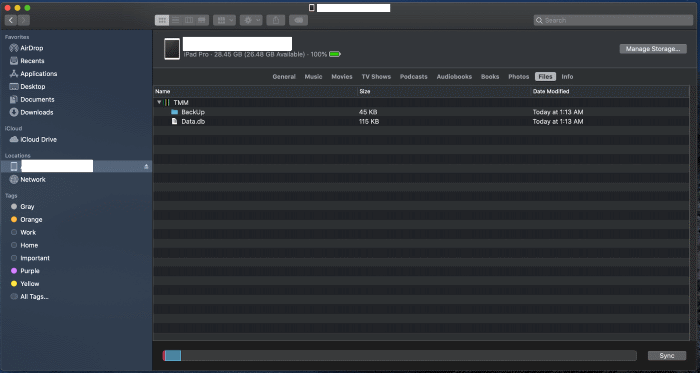Viewport: 700px width, 373px height.
Task: Click the Sync button
Action: (667, 356)
